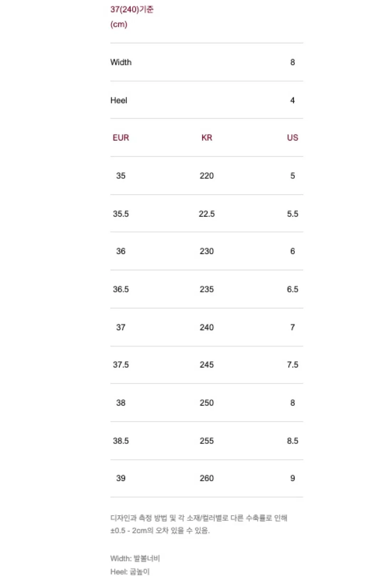Click US size 7.5 cell

(293, 365)
